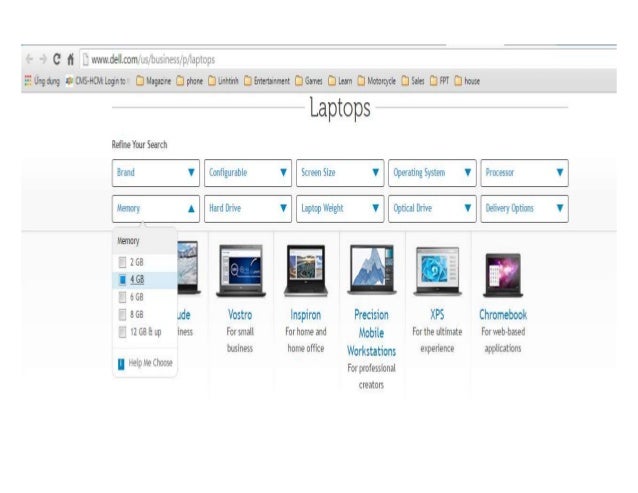The width and height of the screenshot is (638, 493).
Task: Open the Motorcycle bookmark folder
Action: pos(376,81)
